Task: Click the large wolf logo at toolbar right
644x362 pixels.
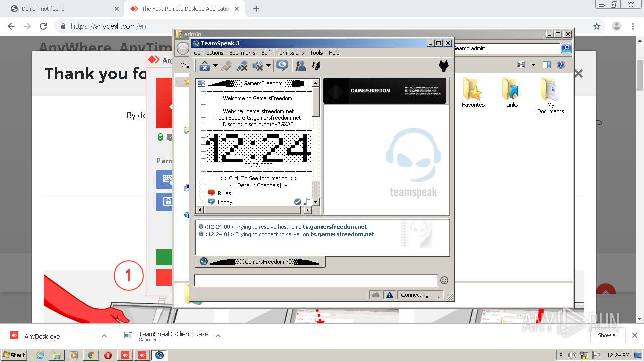Action: (x=443, y=66)
